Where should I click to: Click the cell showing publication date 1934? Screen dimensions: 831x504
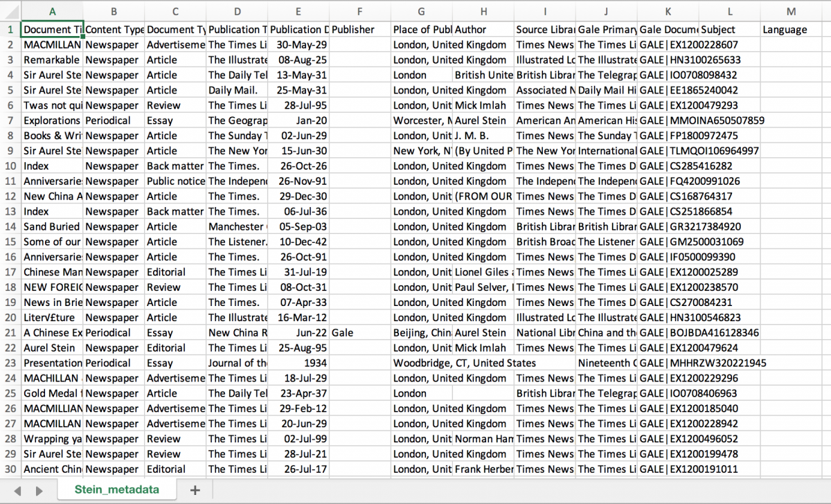pyautogui.click(x=298, y=363)
